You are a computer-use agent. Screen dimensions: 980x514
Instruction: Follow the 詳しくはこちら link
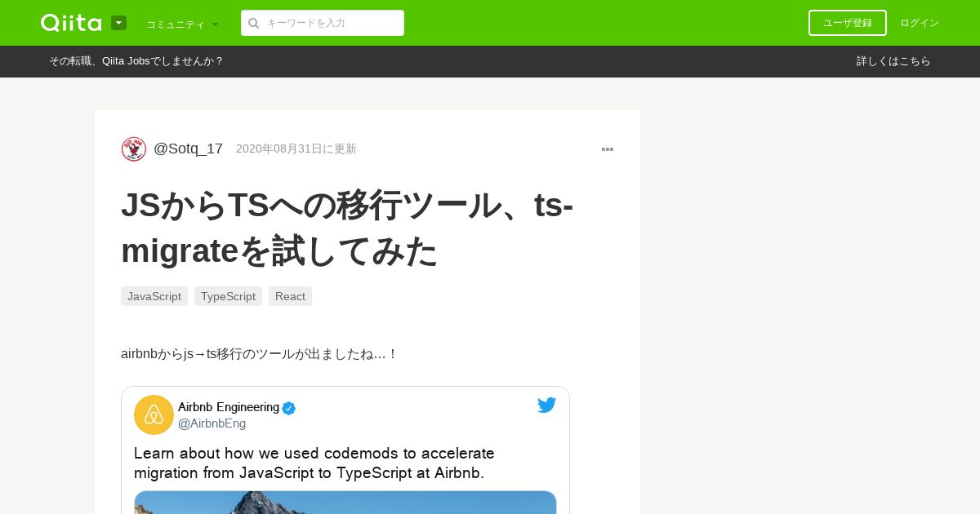pos(893,61)
